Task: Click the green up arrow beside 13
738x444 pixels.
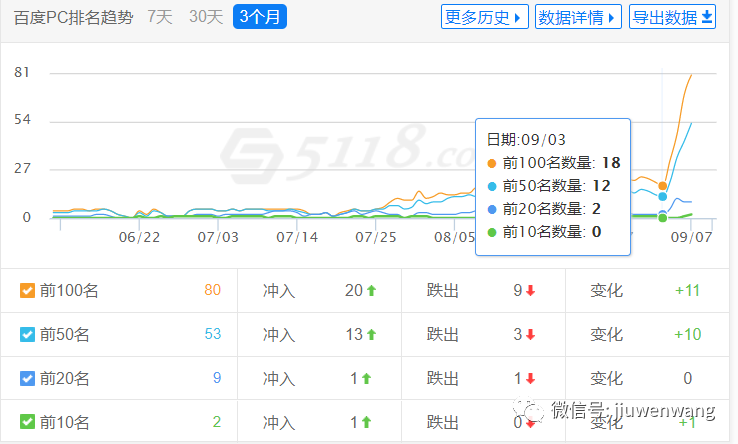Action: point(371,335)
